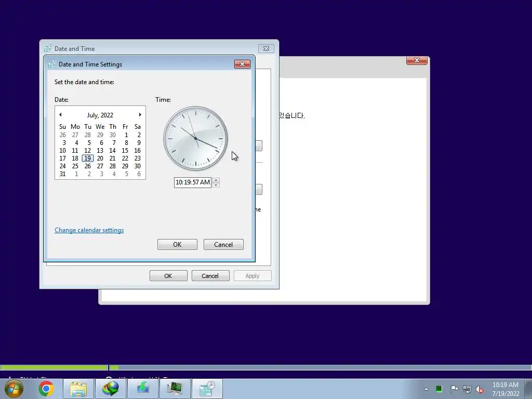Select July 23 in the calendar

point(137,158)
